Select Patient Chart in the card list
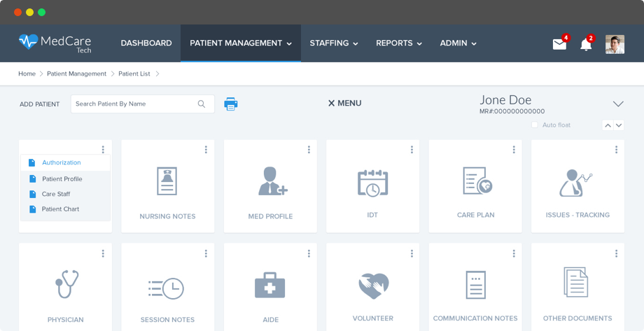Image resolution: width=644 pixels, height=331 pixels. [x=60, y=209]
